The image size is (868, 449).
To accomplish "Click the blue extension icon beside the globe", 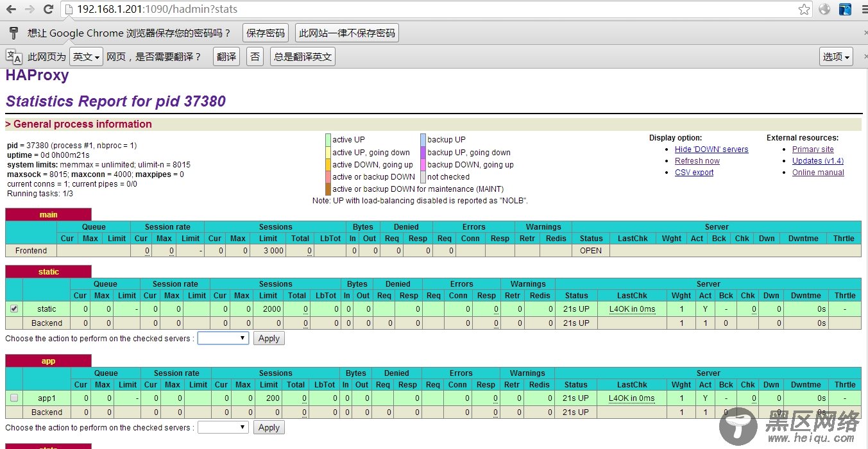I will tap(845, 9).
